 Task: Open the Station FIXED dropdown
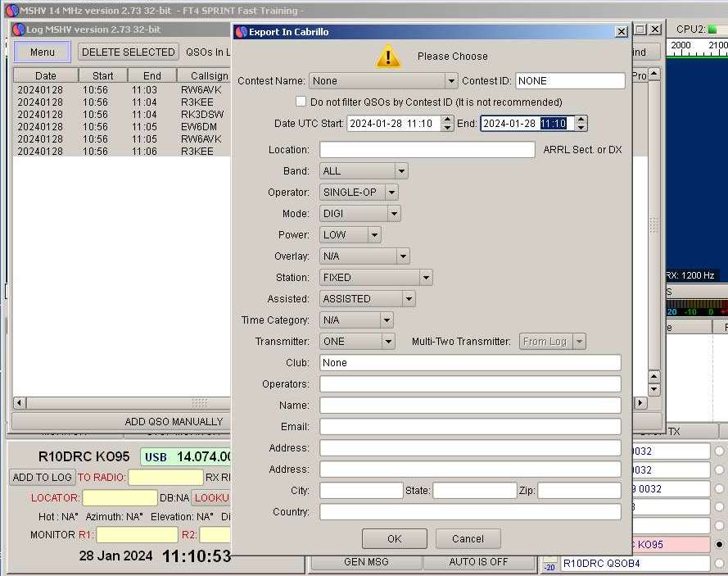425,278
